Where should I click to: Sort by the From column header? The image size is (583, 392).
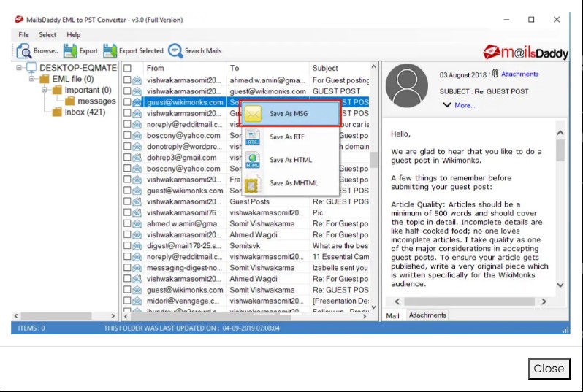point(185,68)
